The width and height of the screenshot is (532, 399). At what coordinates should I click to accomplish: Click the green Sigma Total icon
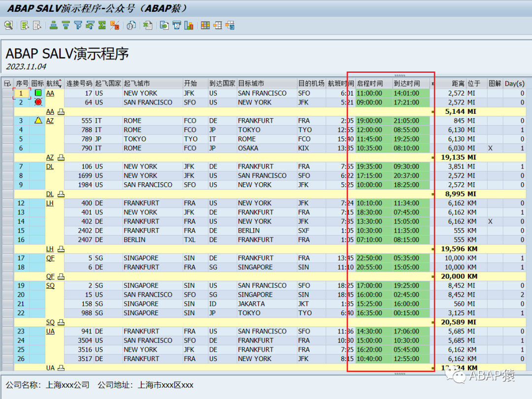pyautogui.click(x=102, y=25)
